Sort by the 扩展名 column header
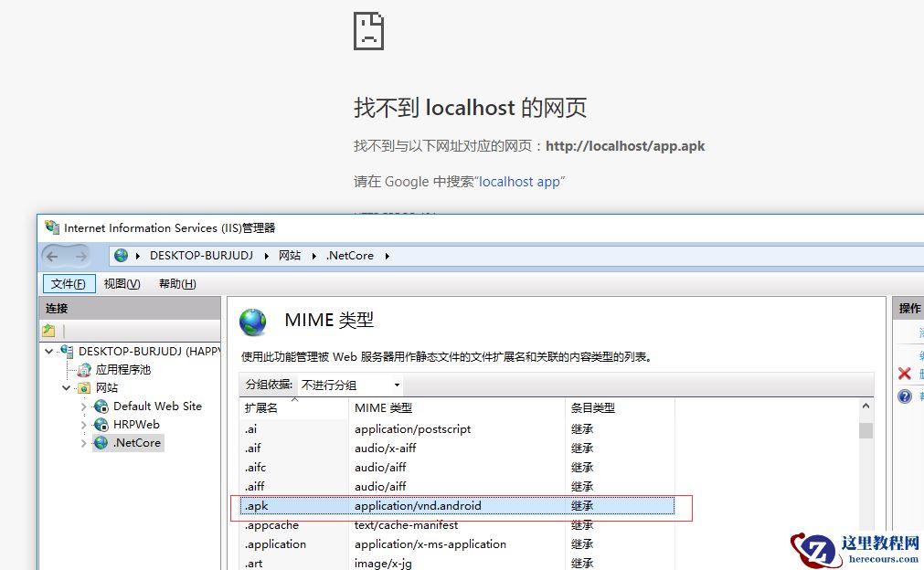This screenshot has width=924, height=570. [x=294, y=407]
